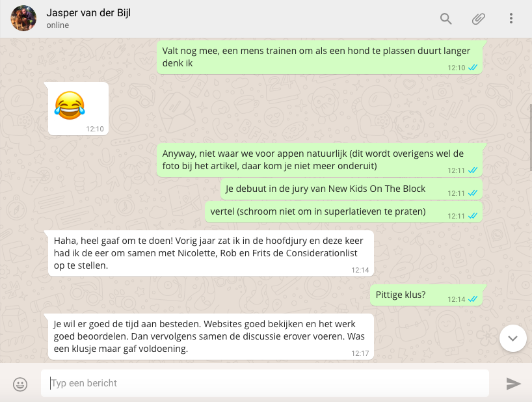Screen dimensions: 532x402
Task: Click read ticks on 'Valt nog mee' message
Action: pyautogui.click(x=473, y=67)
